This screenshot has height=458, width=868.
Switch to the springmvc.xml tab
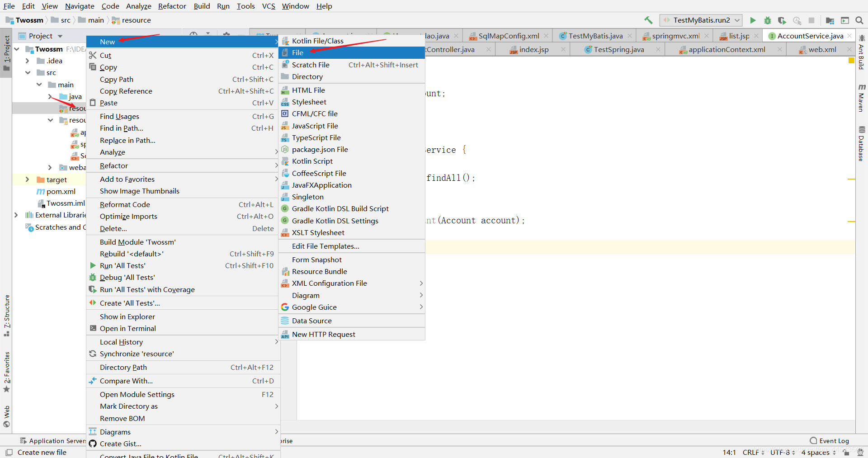tap(675, 36)
